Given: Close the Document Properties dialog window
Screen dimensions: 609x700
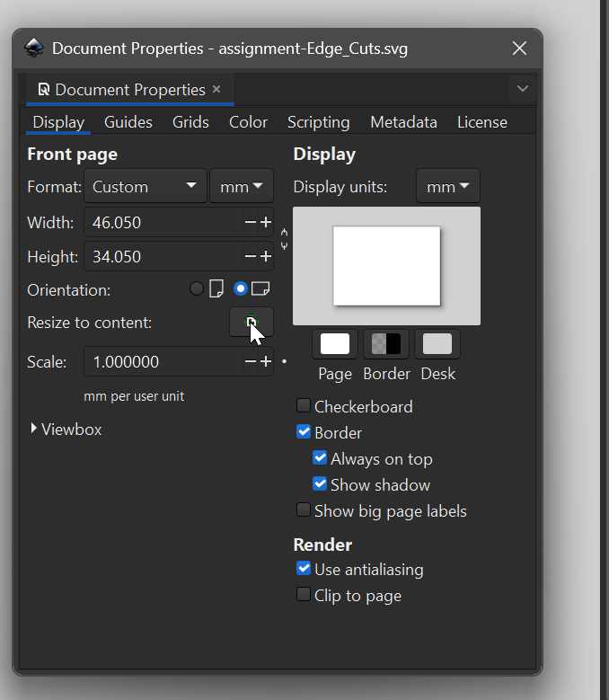Looking at the screenshot, I should point(519,49).
